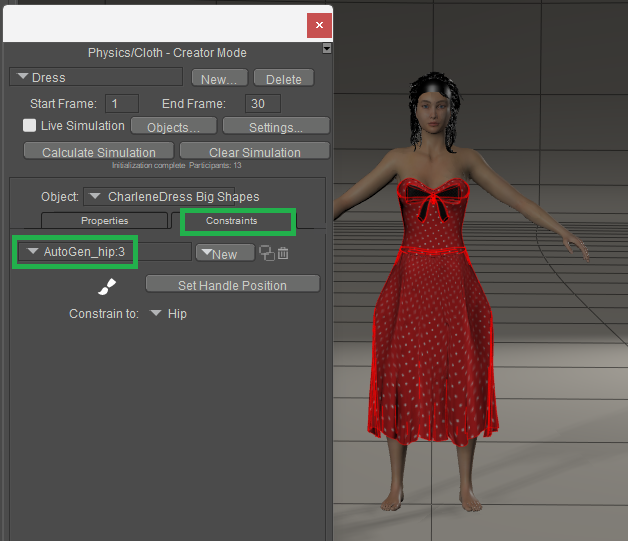Expand the Object CharleneDress Big Shapes dropdown
The image size is (628, 541).
160,197
